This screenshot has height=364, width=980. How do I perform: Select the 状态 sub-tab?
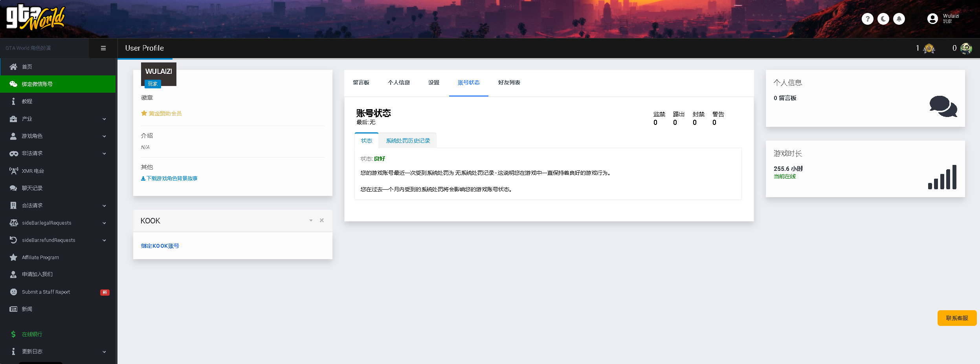[367, 141]
